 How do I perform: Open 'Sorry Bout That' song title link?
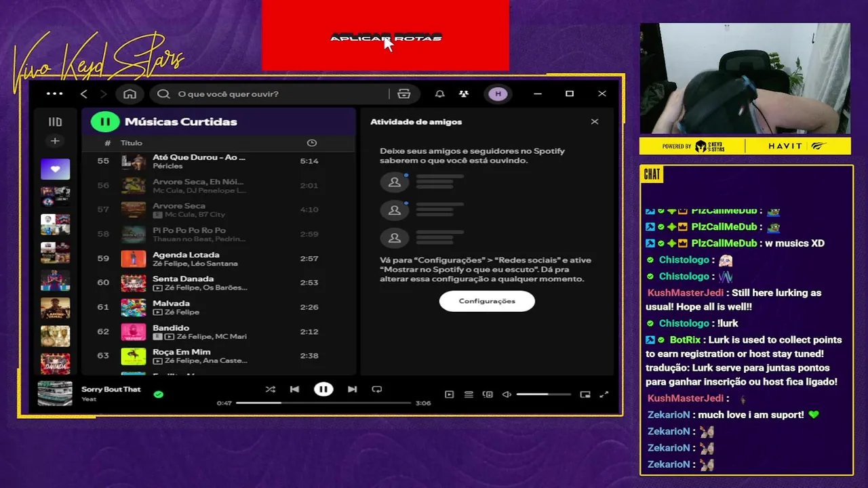click(111, 390)
